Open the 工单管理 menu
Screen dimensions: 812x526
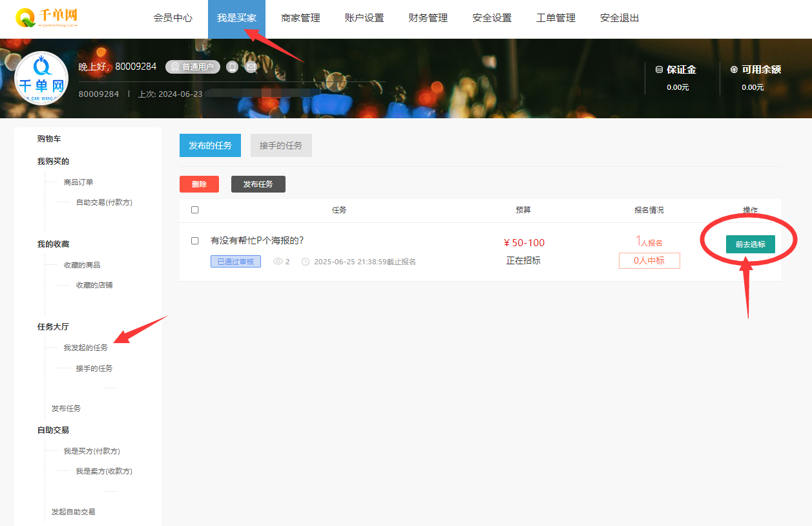pyautogui.click(x=556, y=18)
